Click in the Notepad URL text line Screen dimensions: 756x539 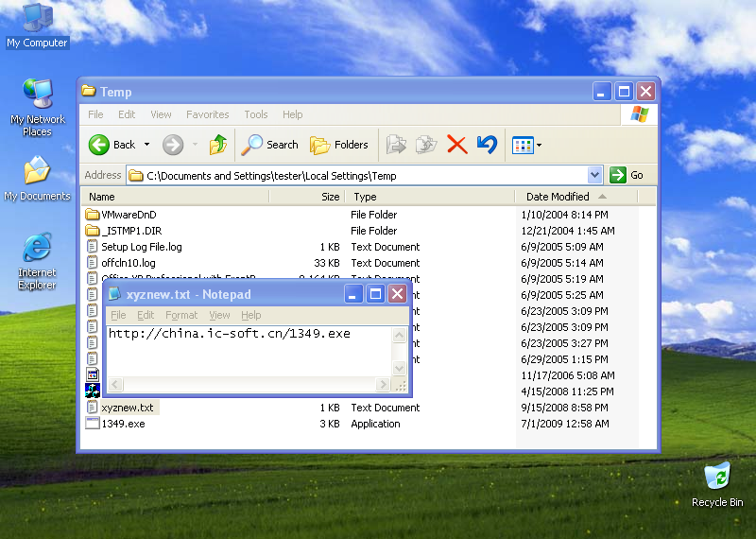click(x=230, y=334)
